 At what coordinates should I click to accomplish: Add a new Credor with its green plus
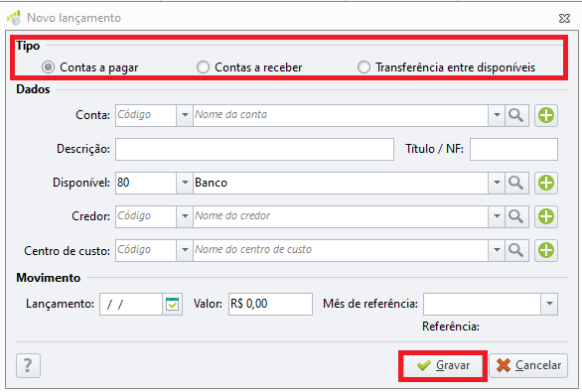[x=546, y=216]
